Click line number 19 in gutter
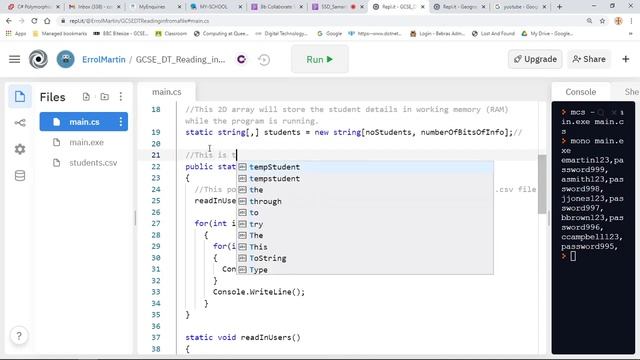640x360 pixels. point(156,132)
